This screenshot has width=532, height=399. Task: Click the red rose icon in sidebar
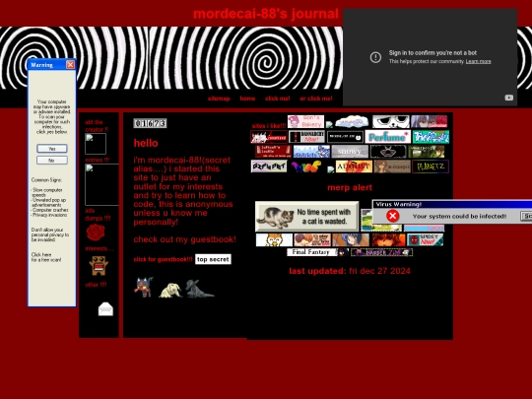pos(96,233)
